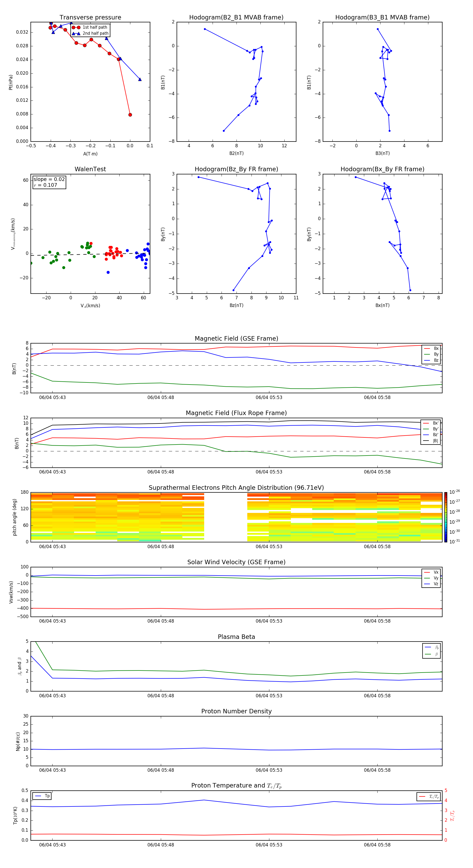Click the Tp legend entry
Viewport: 473px width, 868px height.
point(42,796)
